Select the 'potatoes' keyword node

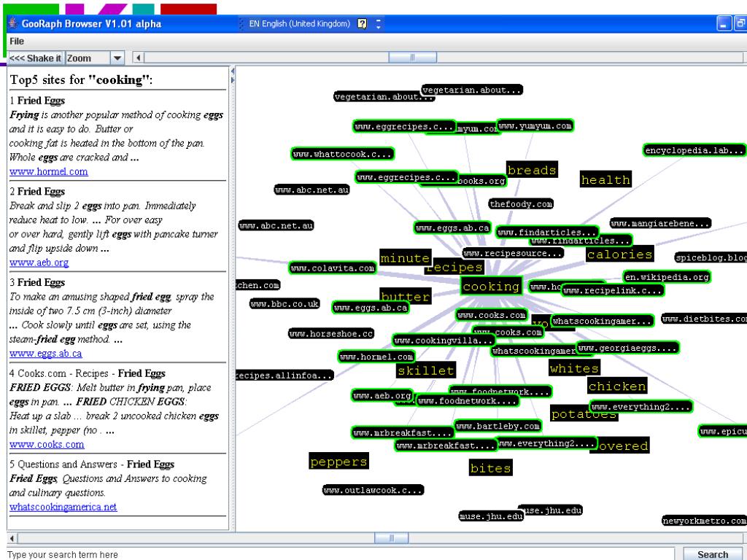coord(584,414)
